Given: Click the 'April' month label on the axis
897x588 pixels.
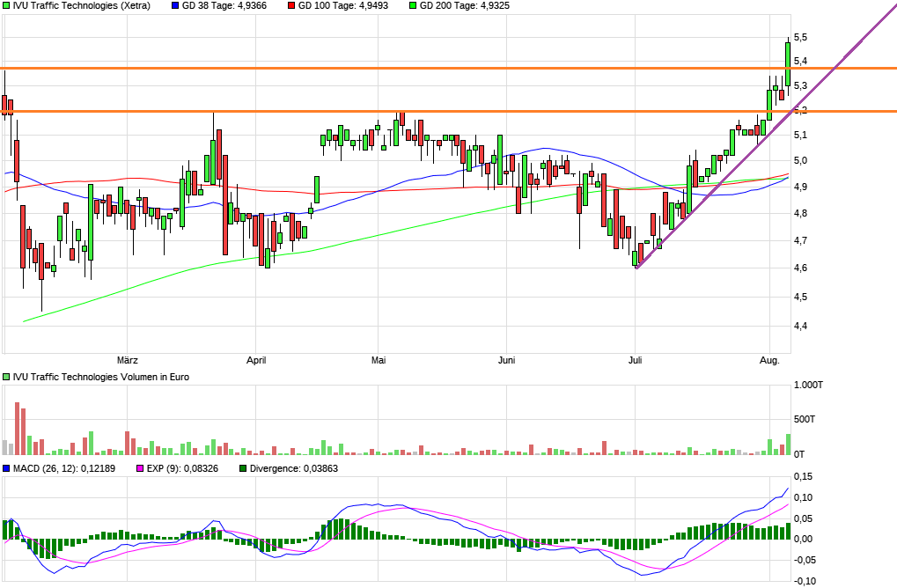Looking at the screenshot, I should tap(256, 360).
